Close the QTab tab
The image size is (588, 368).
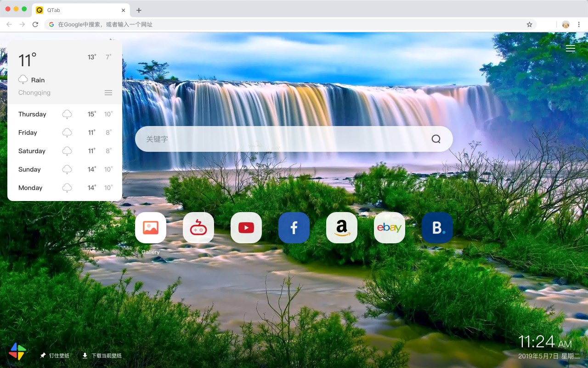pos(124,10)
